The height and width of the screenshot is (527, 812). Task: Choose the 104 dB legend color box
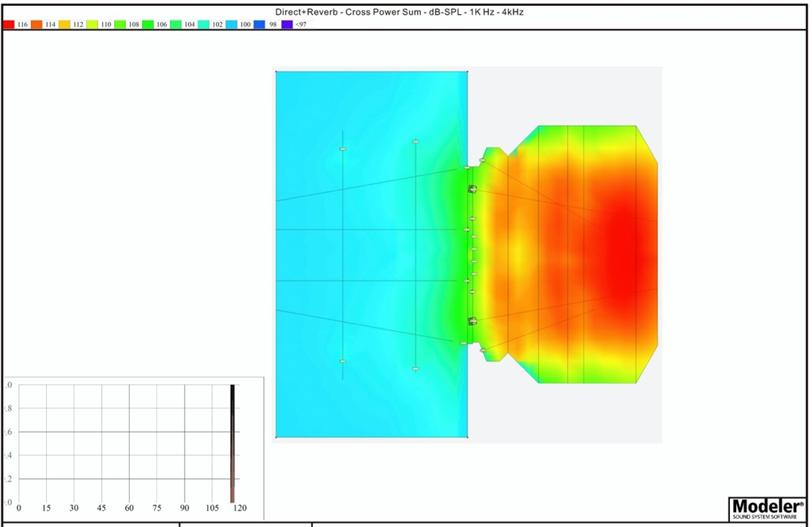tap(176, 25)
